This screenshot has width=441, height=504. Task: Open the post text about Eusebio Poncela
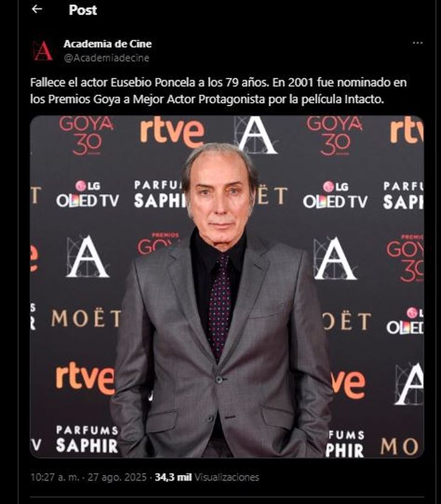pos(219,91)
